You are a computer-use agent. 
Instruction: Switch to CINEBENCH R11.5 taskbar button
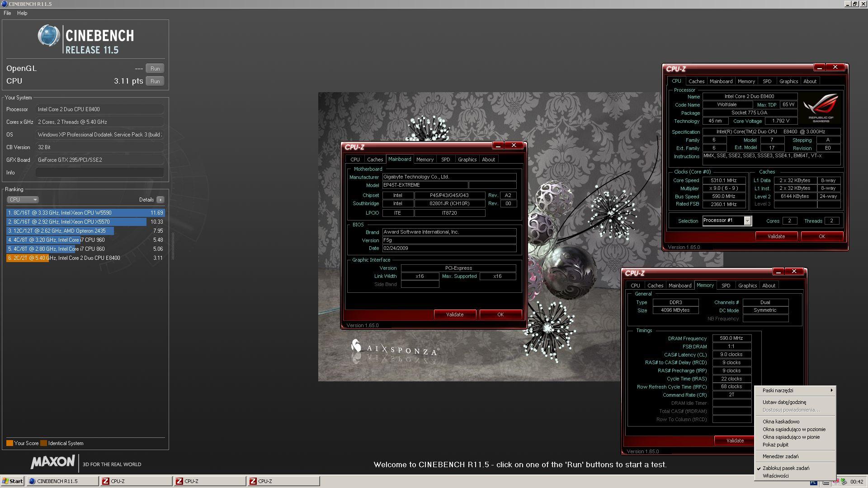point(63,481)
